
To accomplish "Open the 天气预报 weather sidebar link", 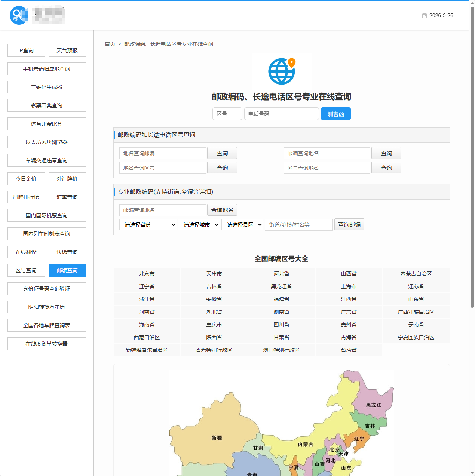I will [x=67, y=50].
